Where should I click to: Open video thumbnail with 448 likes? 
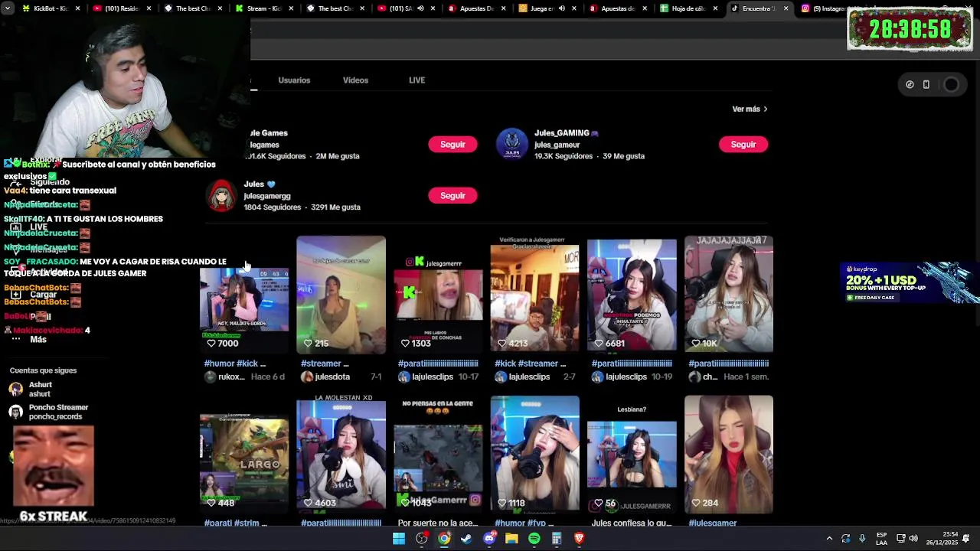click(x=244, y=454)
